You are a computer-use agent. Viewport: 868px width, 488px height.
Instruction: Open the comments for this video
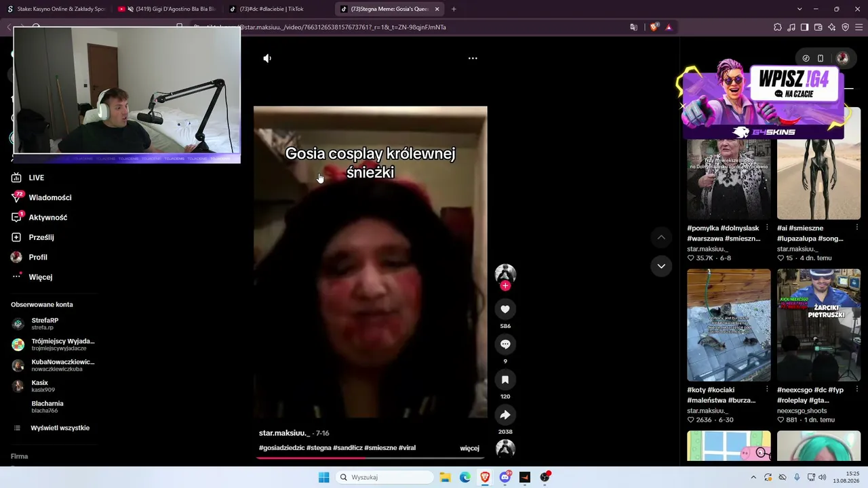[505, 344]
